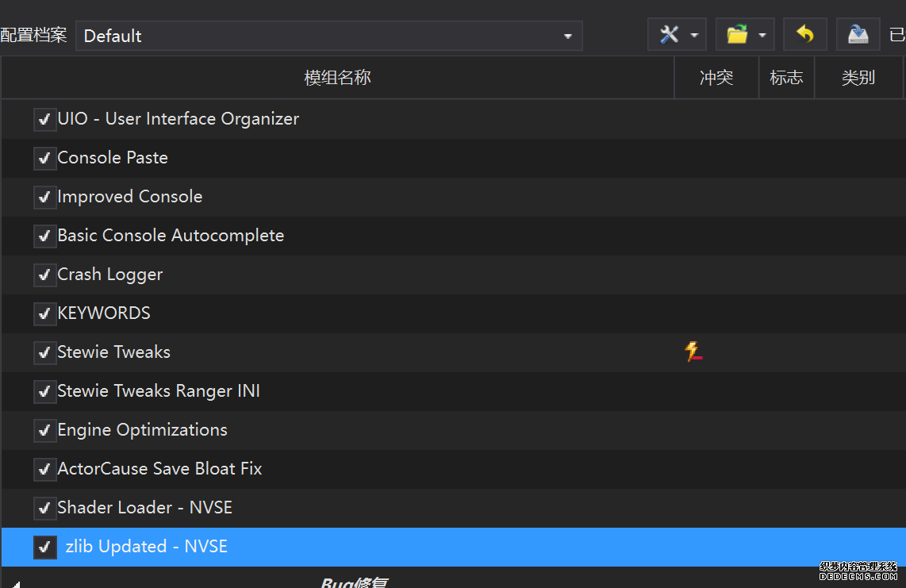
Task: Uncheck the zlib Updated - NVSE checkbox
Action: 44,548
